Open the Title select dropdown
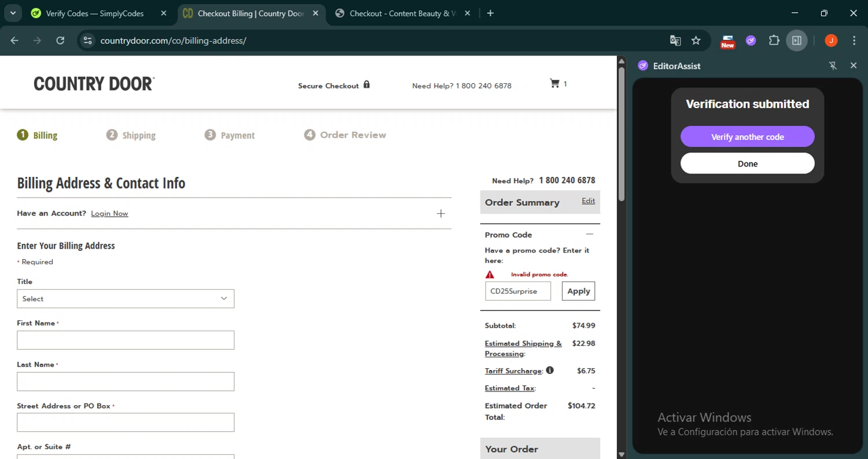The height and width of the screenshot is (459, 868). click(126, 299)
